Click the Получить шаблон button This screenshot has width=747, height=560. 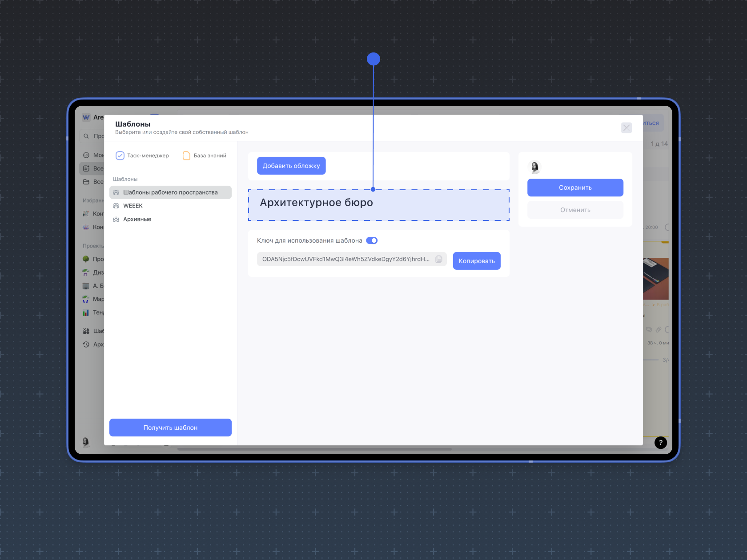170,428
